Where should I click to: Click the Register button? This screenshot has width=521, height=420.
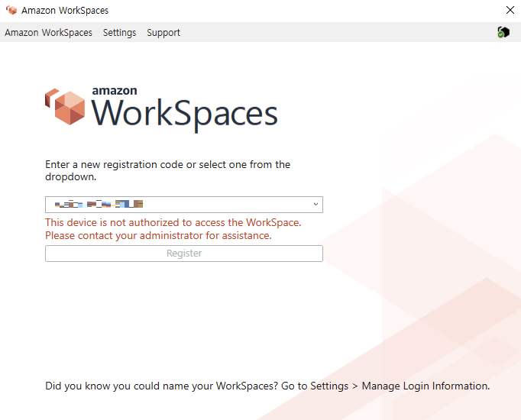(184, 254)
